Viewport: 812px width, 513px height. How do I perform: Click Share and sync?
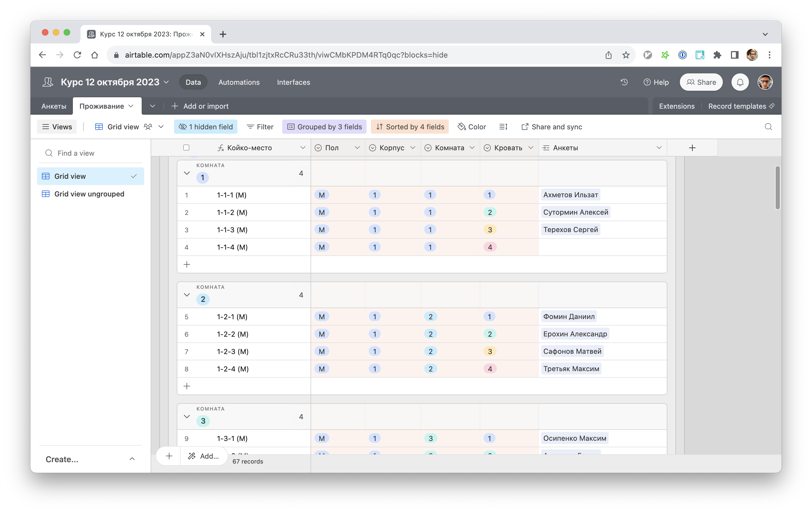coord(552,127)
